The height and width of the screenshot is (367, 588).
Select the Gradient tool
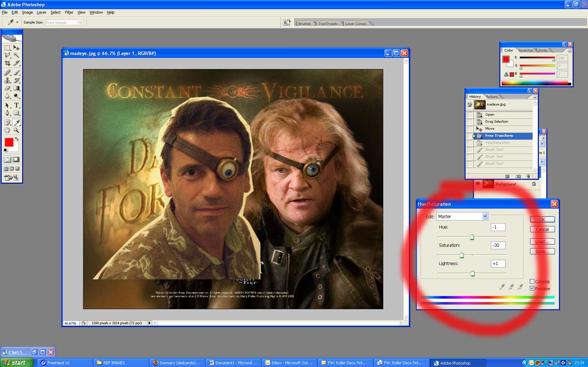coord(16,88)
